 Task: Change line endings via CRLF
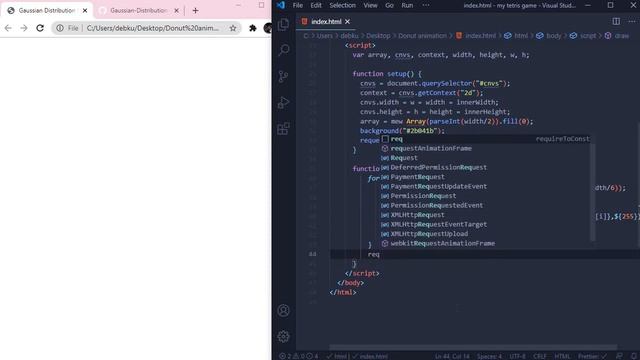point(540,356)
